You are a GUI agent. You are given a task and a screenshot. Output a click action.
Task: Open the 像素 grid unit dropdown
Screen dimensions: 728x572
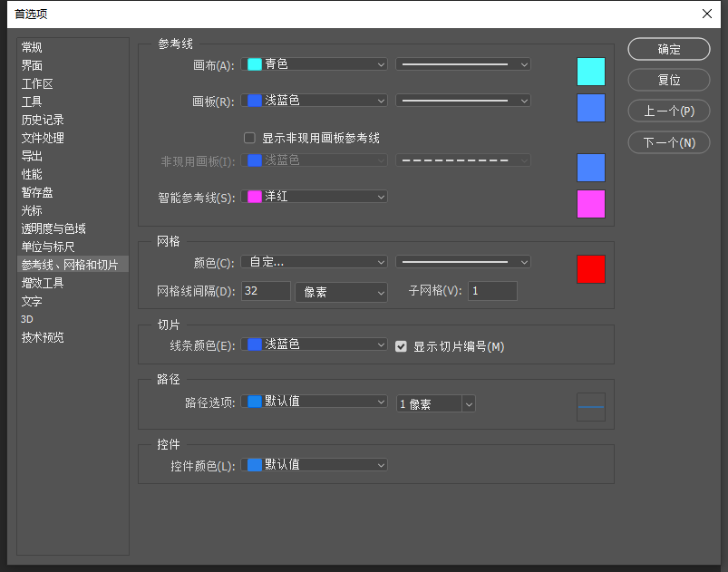coord(341,292)
